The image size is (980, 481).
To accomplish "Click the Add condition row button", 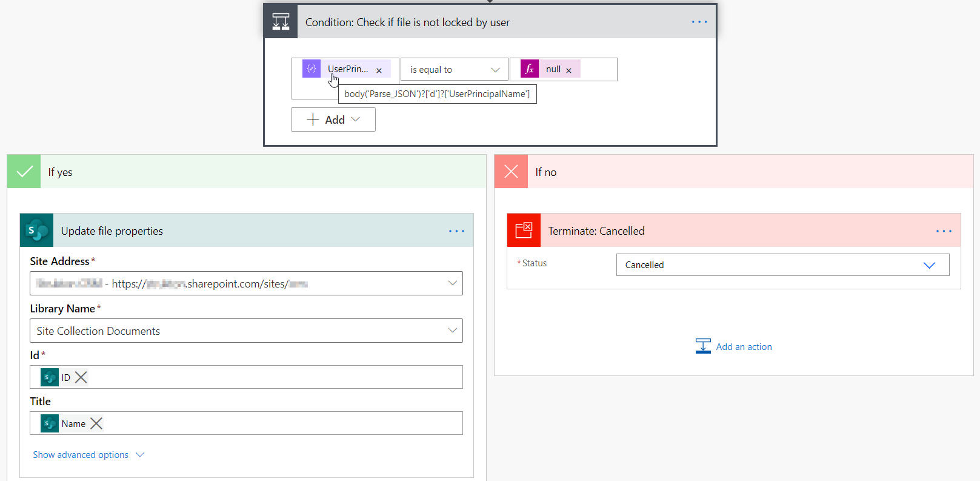I will click(x=333, y=119).
